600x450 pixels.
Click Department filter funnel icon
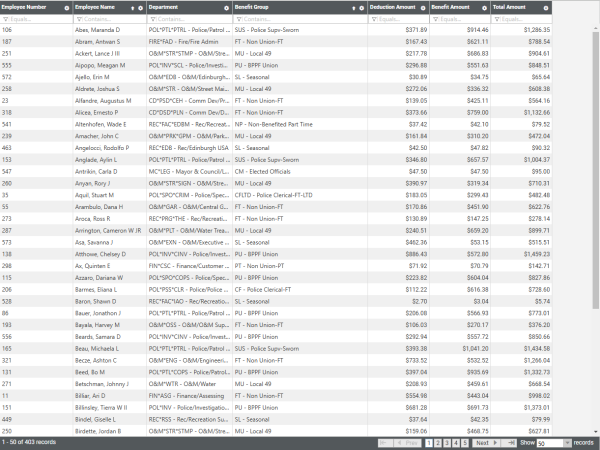coord(153,19)
